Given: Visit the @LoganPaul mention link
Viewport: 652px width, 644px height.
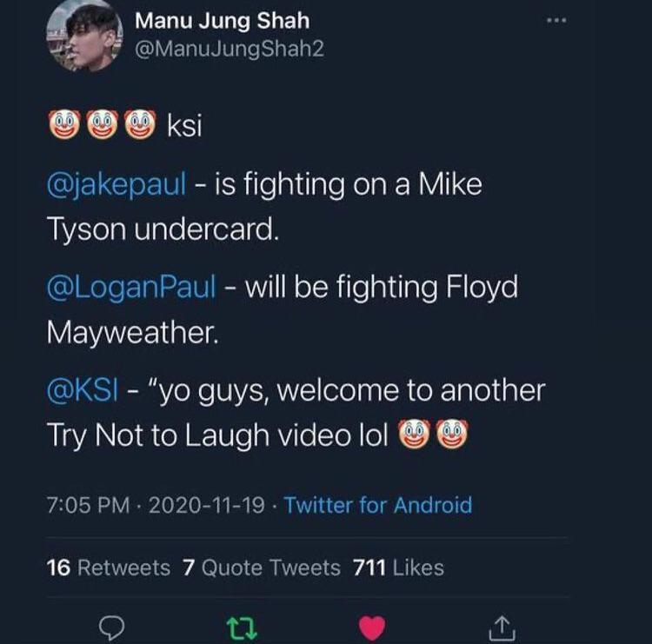Looking at the screenshot, I should point(130,287).
